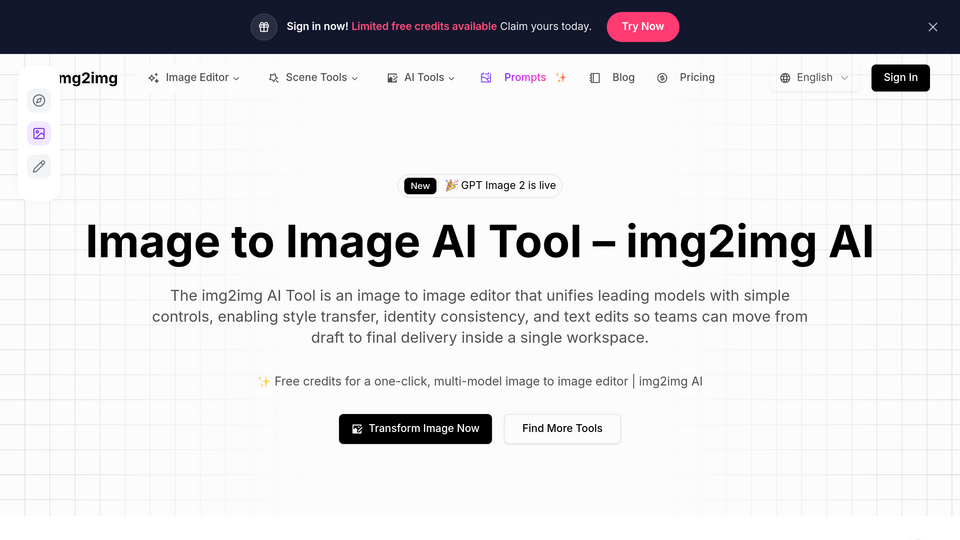Click the 'Image to Image AI Tool' heading
This screenshot has width=960, height=540.
click(479, 242)
